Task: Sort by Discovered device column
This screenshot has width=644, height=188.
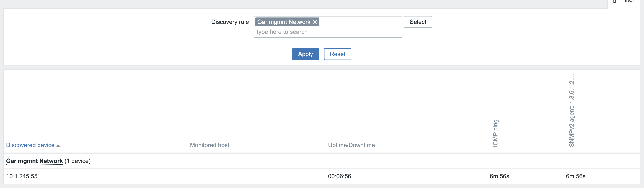Action: coord(30,145)
